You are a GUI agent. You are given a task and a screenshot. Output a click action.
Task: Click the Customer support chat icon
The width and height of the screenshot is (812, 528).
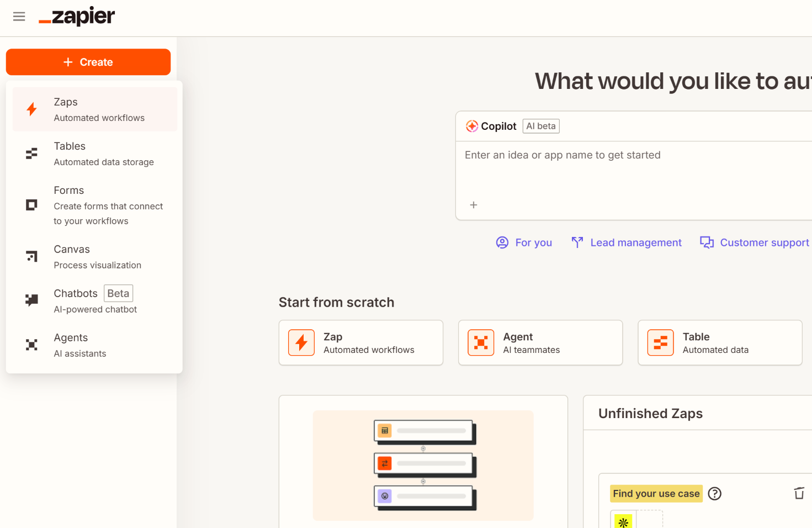point(707,242)
